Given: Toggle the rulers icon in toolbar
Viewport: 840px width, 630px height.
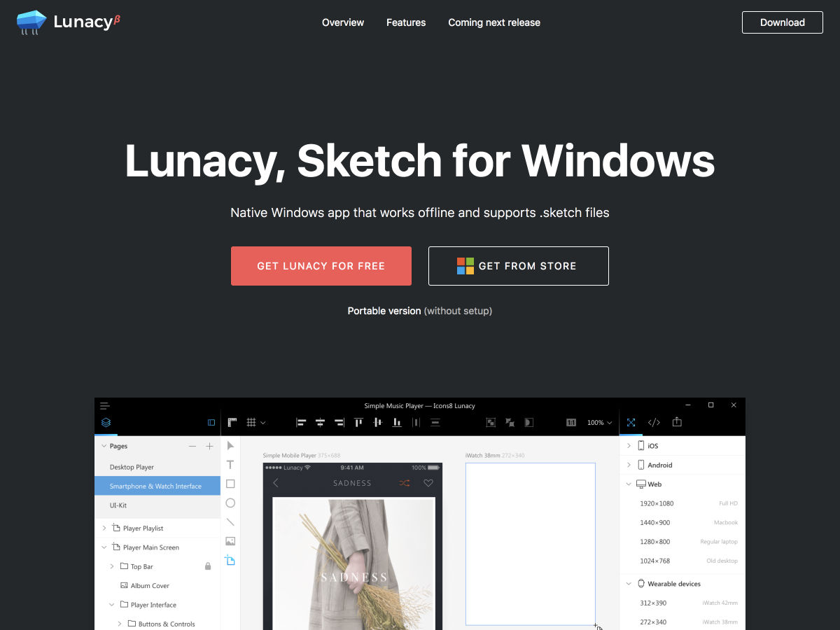Looking at the screenshot, I should pyautogui.click(x=232, y=422).
